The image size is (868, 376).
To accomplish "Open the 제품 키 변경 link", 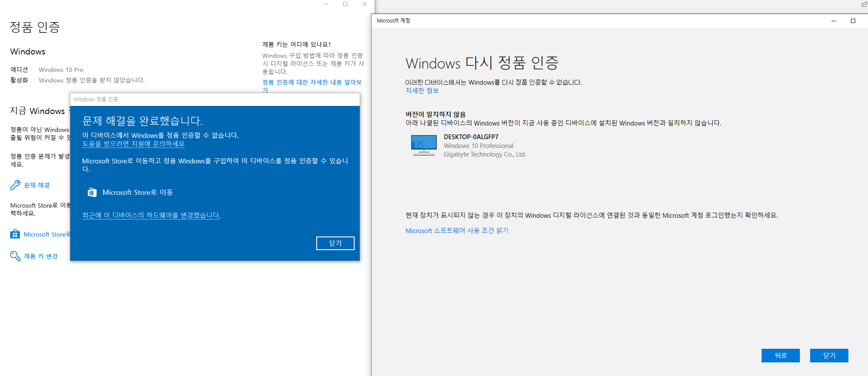I will tap(40, 256).
